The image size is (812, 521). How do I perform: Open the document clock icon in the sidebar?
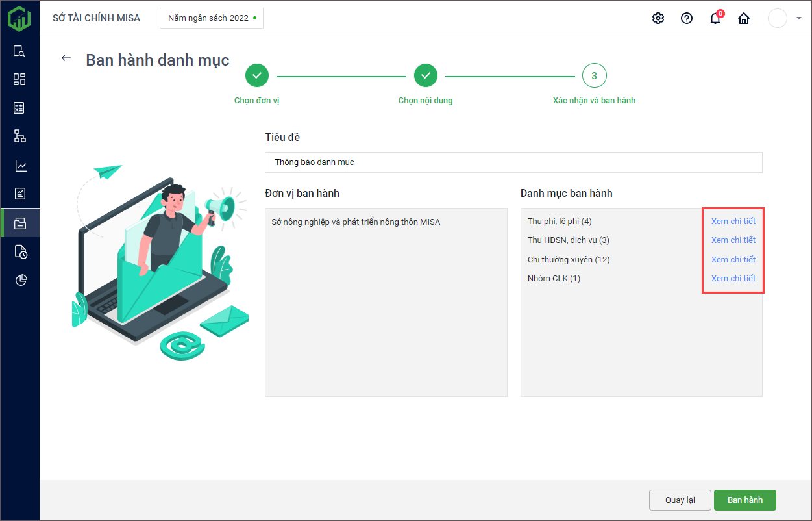19,251
